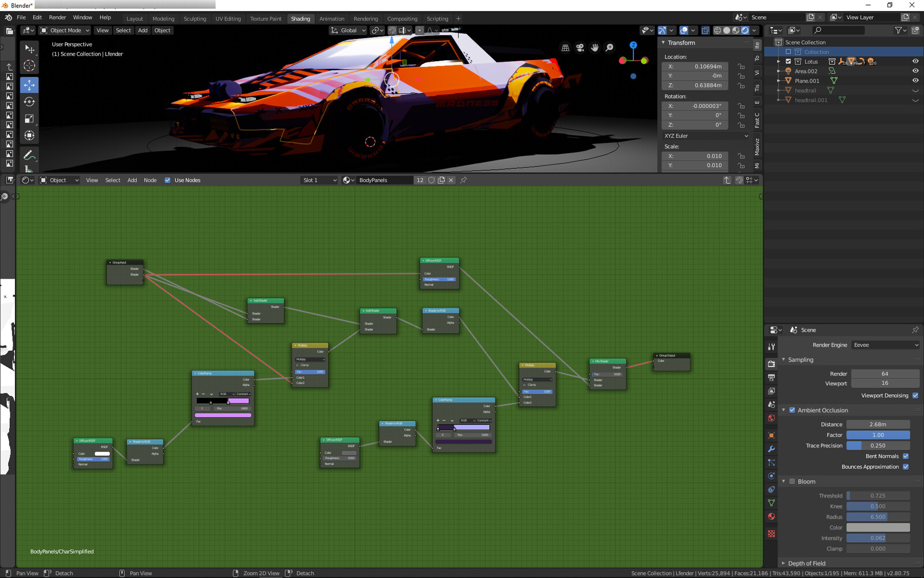Click the BodyPanels material name field
This screenshot has height=578, width=924.
point(385,180)
